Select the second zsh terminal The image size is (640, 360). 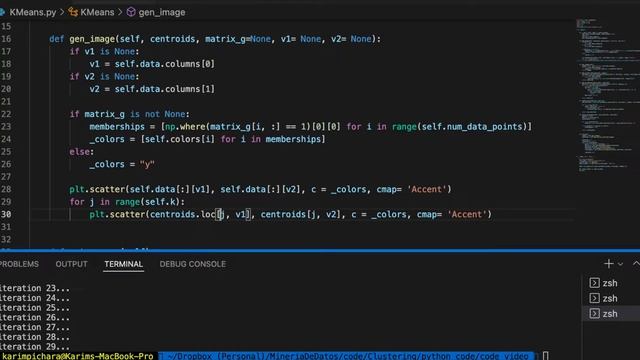pyautogui.click(x=611, y=298)
